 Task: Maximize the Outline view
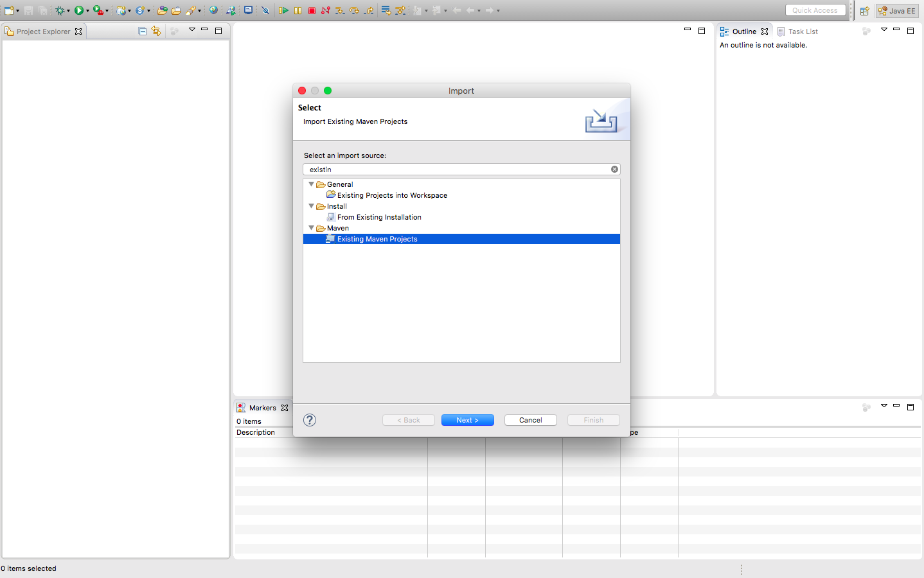pyautogui.click(x=911, y=30)
